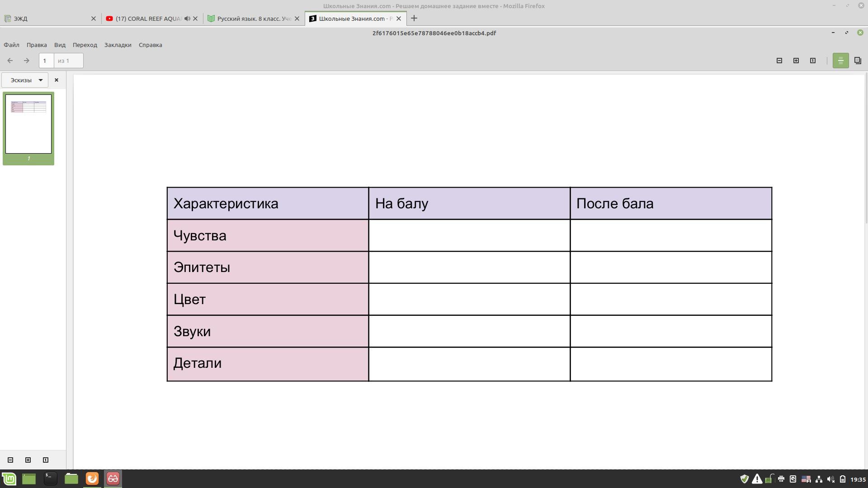Viewport: 868px width, 488px height.
Task: Open the Закладки menu
Action: 118,45
